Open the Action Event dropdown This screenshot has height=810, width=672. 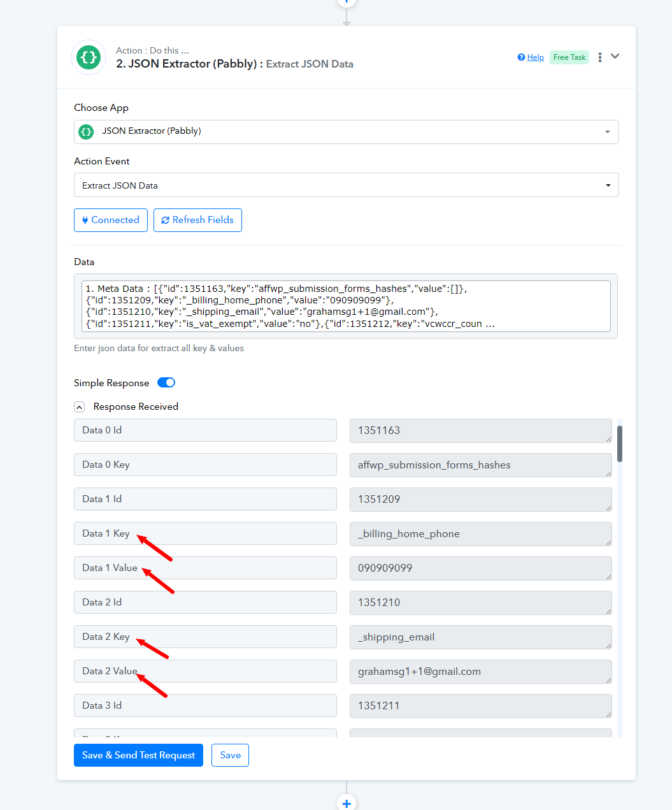coord(347,185)
